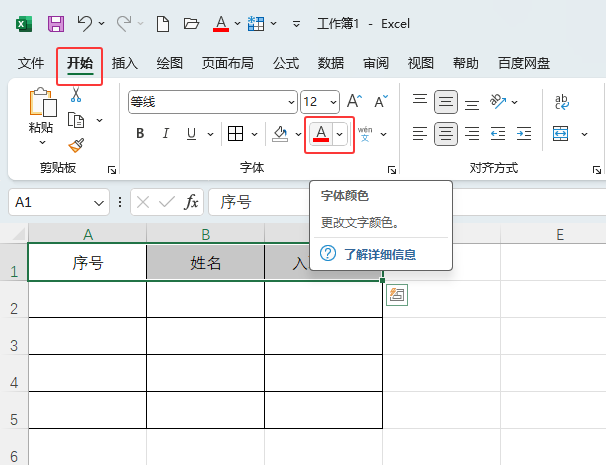Viewport: 606px width, 465px height.
Task: Click the Copy icon
Action: pyautogui.click(x=76, y=120)
